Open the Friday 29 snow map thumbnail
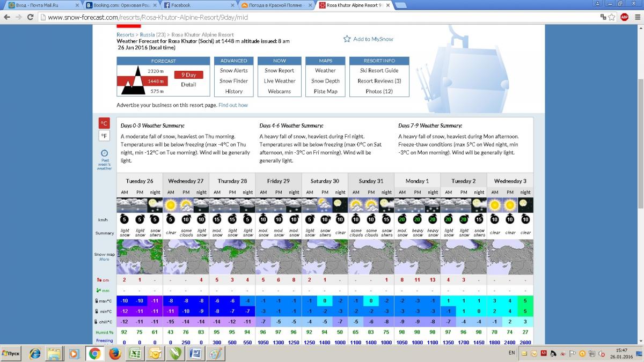The image size is (644, 362). coord(279,257)
